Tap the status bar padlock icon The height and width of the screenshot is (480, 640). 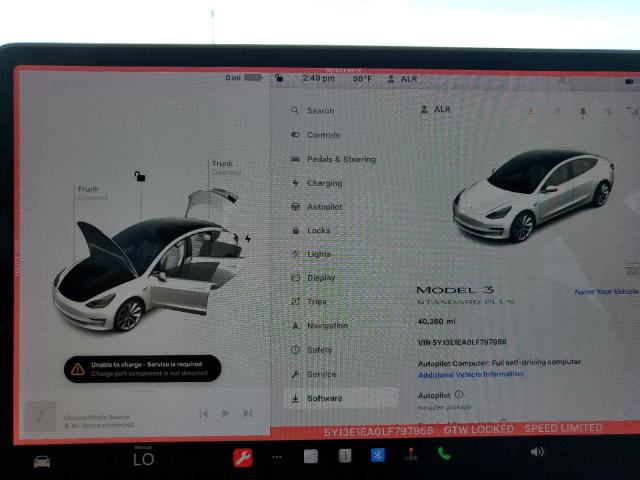[x=279, y=78]
